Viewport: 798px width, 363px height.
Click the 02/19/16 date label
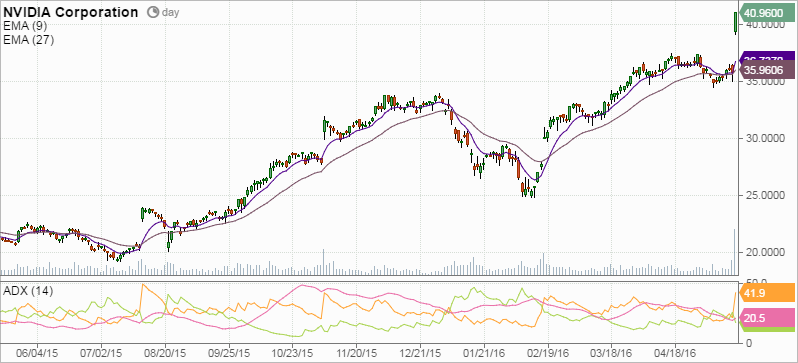(548, 352)
